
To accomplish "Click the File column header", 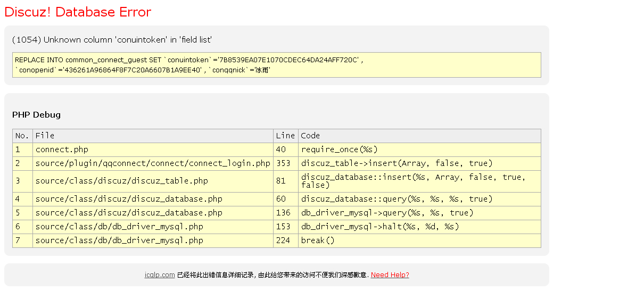I will click(x=45, y=136).
